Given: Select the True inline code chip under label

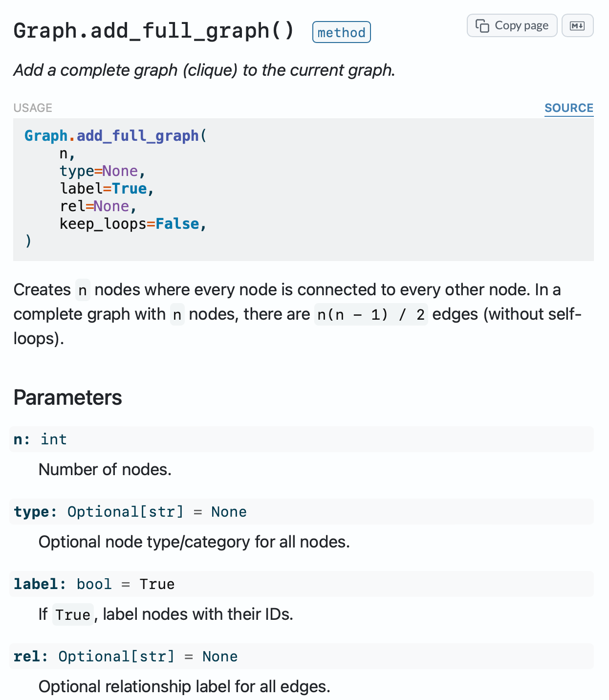Looking at the screenshot, I should pyautogui.click(x=72, y=614).
